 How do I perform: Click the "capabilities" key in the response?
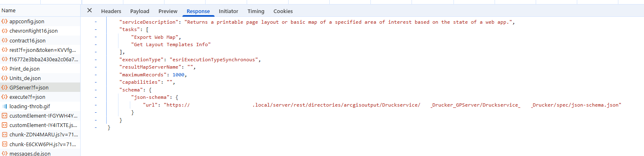140,82
